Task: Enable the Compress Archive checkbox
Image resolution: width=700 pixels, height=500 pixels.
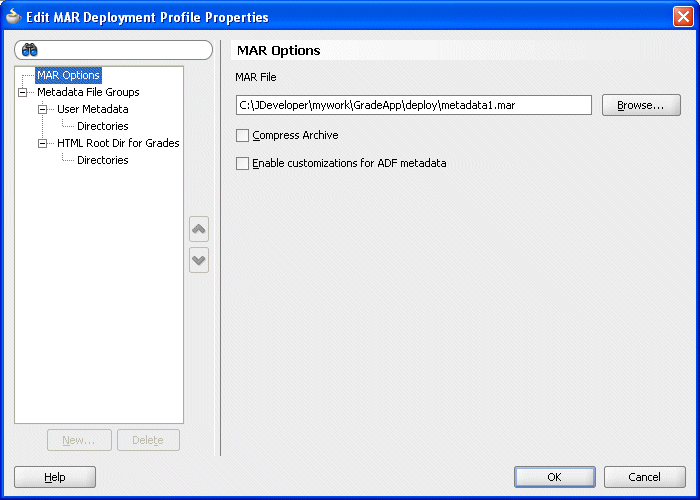Action: pyautogui.click(x=242, y=136)
